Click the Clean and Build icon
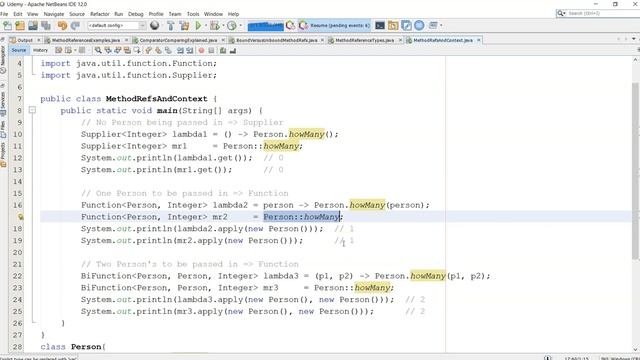 [x=184, y=26]
